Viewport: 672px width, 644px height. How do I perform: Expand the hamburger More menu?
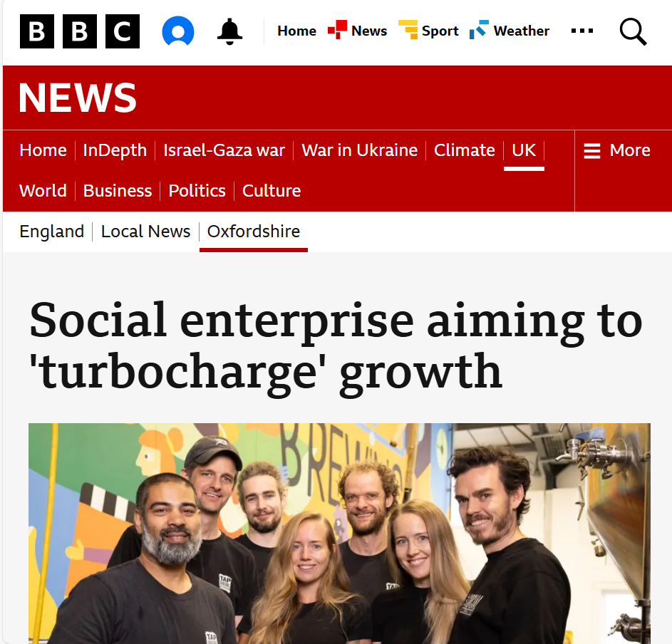(617, 150)
